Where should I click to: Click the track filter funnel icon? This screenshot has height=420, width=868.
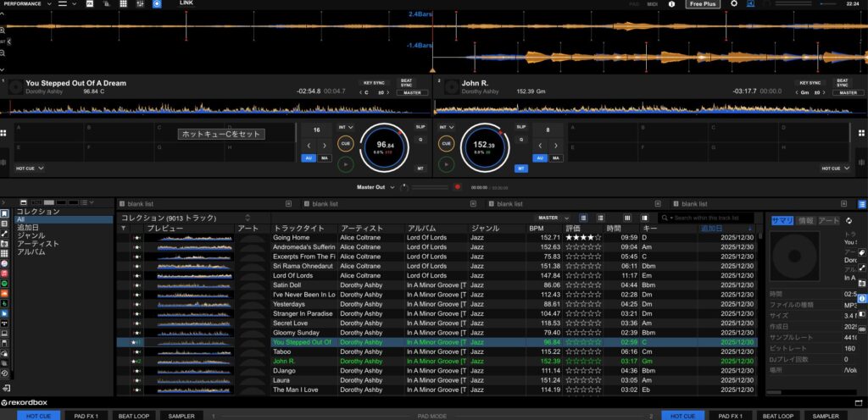pos(123,229)
